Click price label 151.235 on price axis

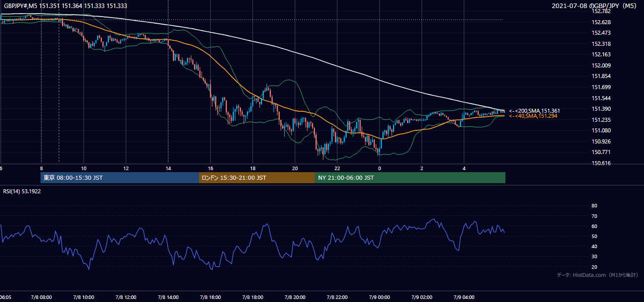click(x=601, y=120)
